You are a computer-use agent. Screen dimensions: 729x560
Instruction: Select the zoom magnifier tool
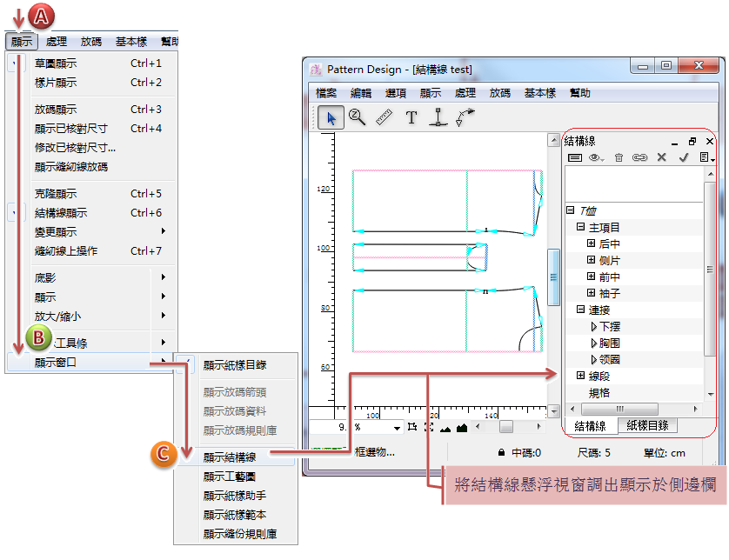357,117
